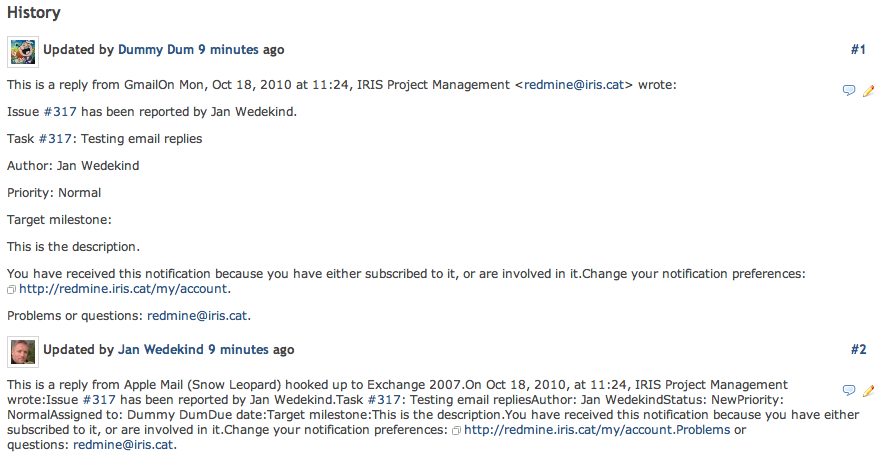Click the redmine@iris.cat email in 'wrote:' line

click(x=574, y=85)
